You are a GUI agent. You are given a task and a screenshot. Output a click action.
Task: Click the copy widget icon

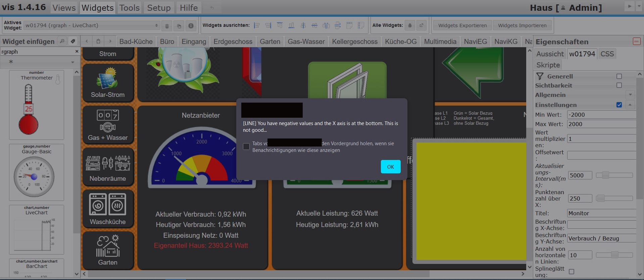click(179, 26)
